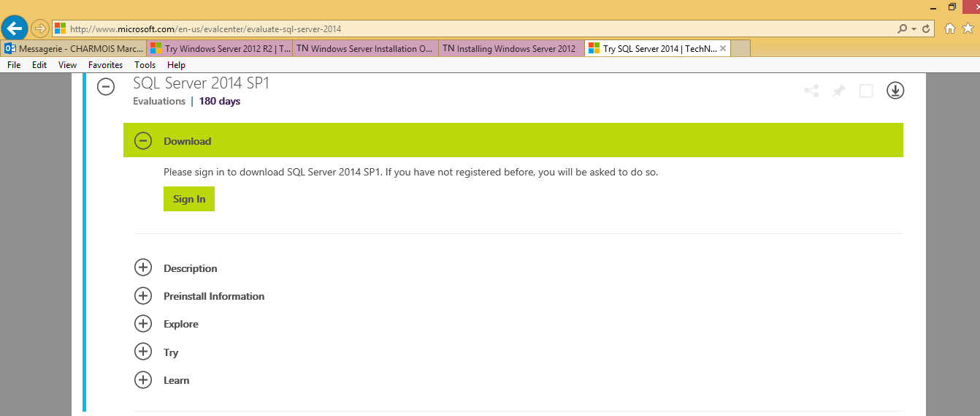Click the browser Forward arrow button
Screen dimensions: 980x416
click(39, 29)
